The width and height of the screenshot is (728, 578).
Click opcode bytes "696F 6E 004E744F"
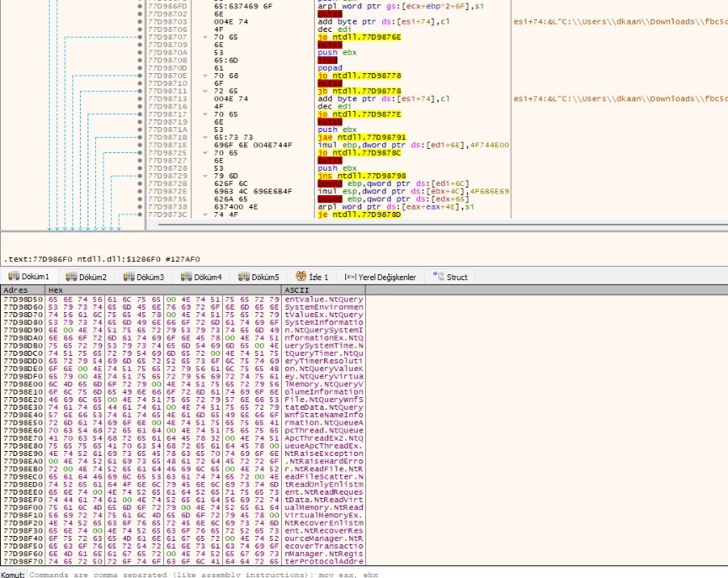tap(253, 145)
